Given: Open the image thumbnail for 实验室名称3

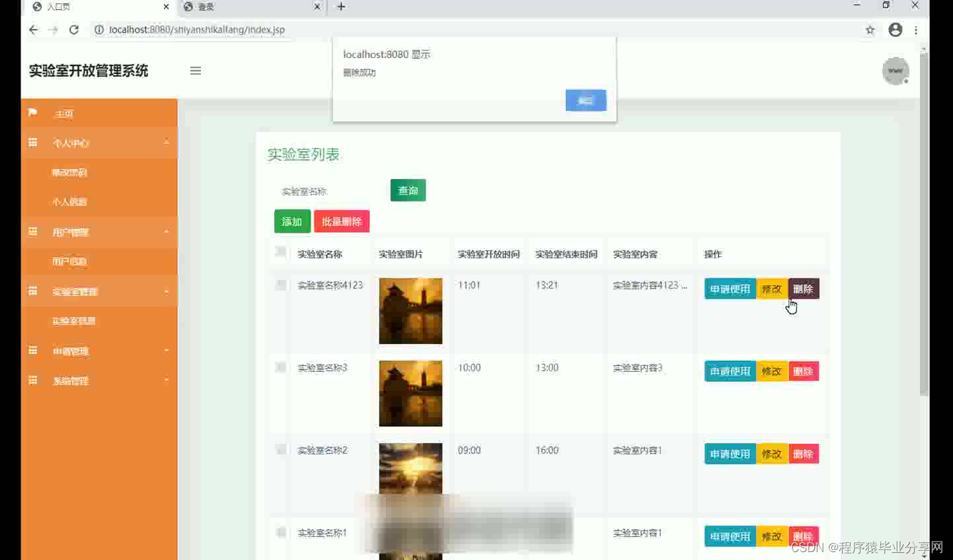Looking at the screenshot, I should point(410,394).
